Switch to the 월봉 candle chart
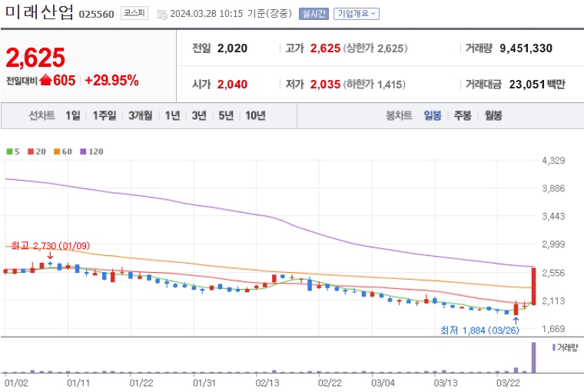 tap(493, 115)
